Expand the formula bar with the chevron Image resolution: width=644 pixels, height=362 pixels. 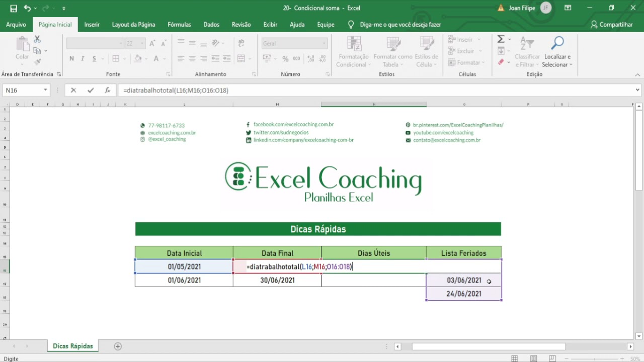pos(638,90)
